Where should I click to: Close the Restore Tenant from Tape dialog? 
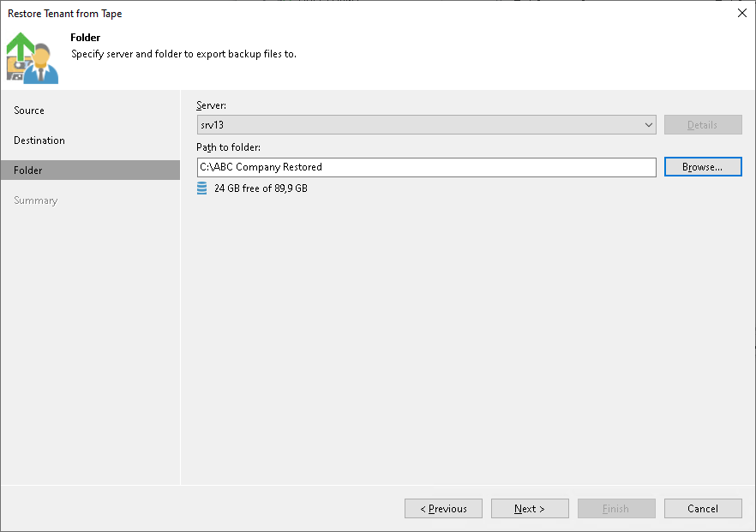point(742,13)
